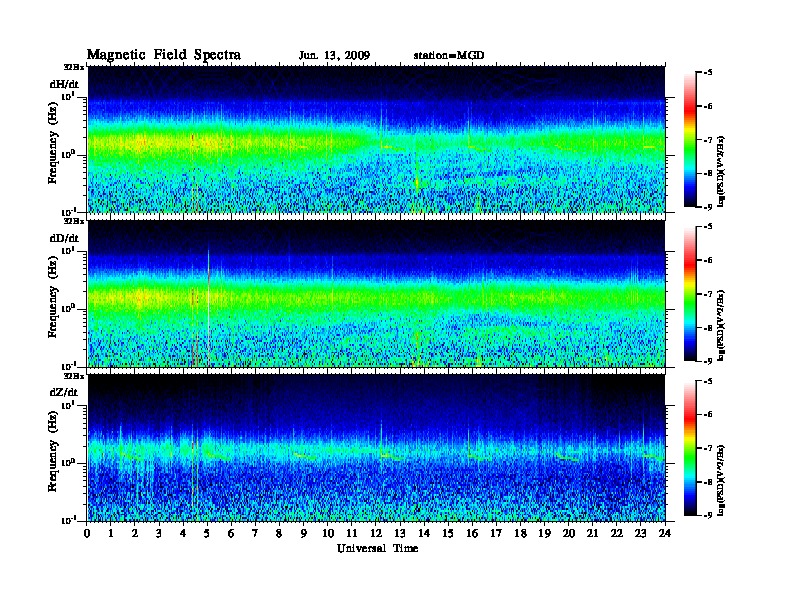Click hour "20" on the Universal Time axis

pos(568,533)
